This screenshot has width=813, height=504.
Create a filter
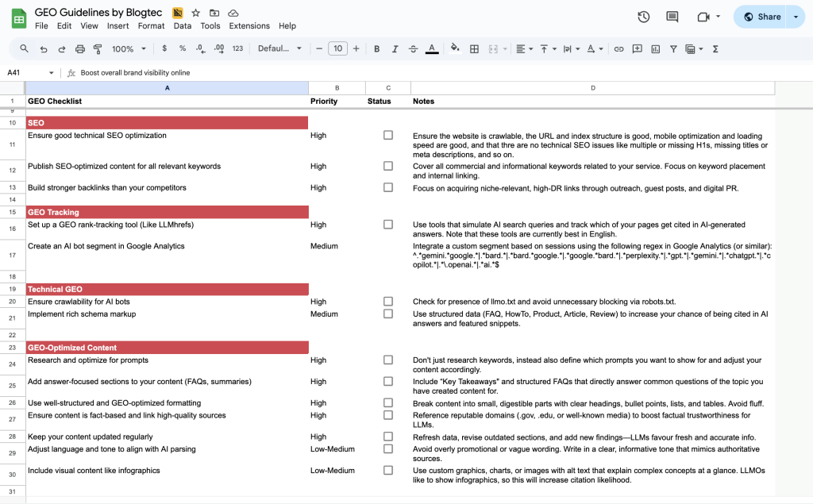pos(673,48)
